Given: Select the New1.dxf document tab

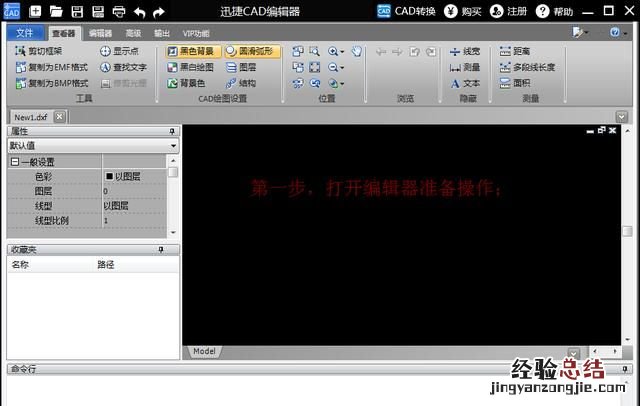Looking at the screenshot, I should 31,118.
